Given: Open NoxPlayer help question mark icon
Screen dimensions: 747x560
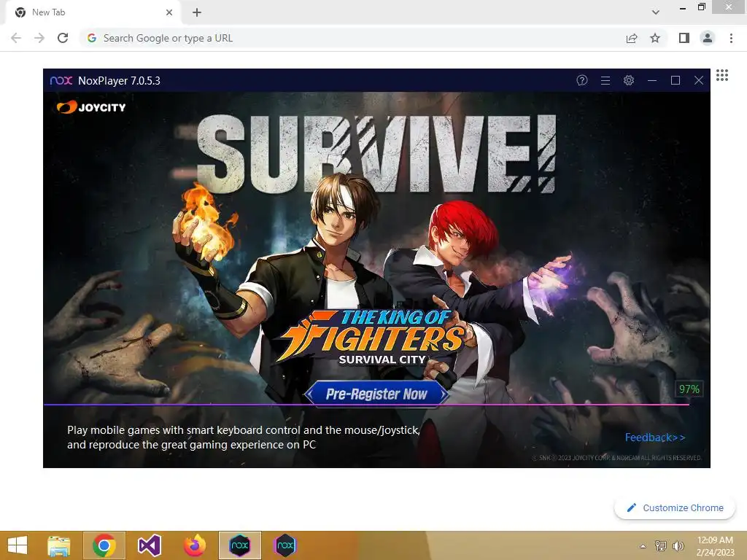Looking at the screenshot, I should 581,80.
